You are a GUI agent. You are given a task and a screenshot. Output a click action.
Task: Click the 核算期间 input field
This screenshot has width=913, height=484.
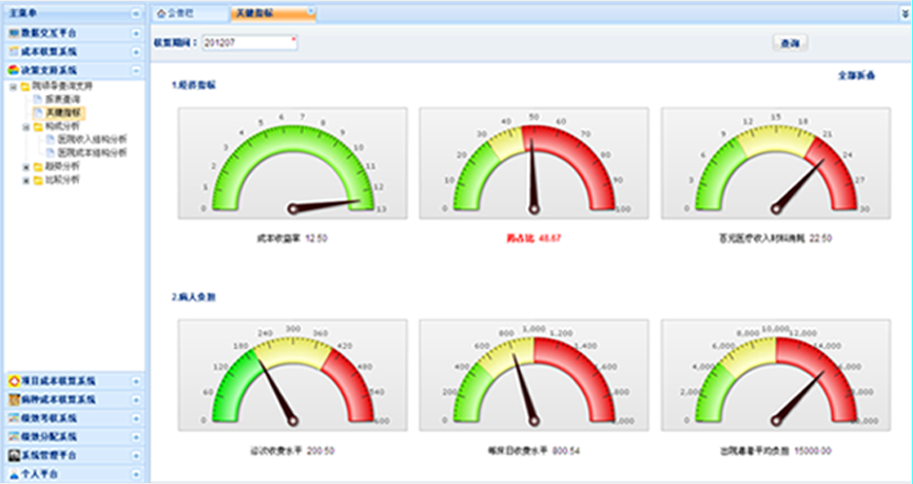[x=250, y=43]
